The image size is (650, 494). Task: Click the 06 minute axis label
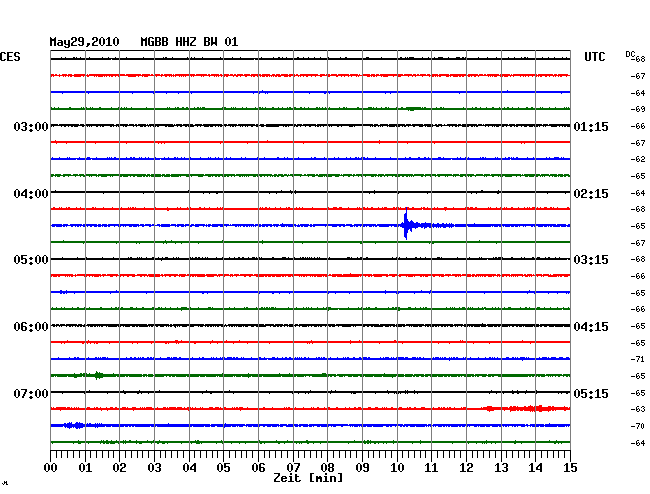coord(258,468)
